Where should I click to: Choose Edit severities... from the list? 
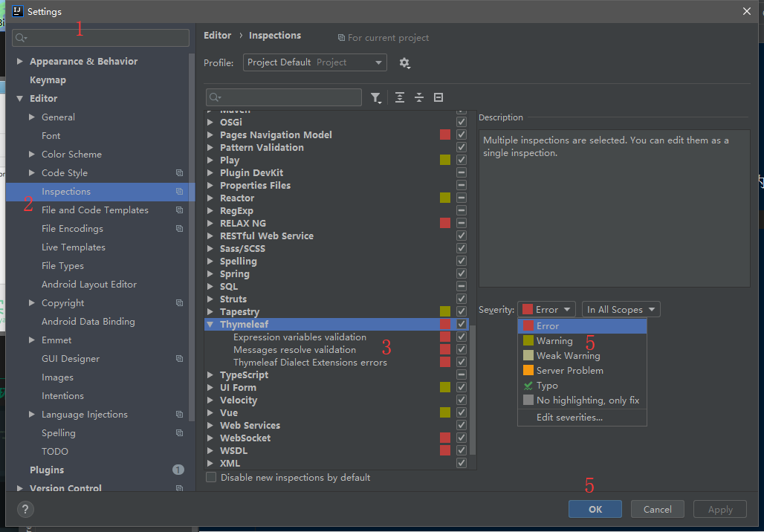click(569, 418)
